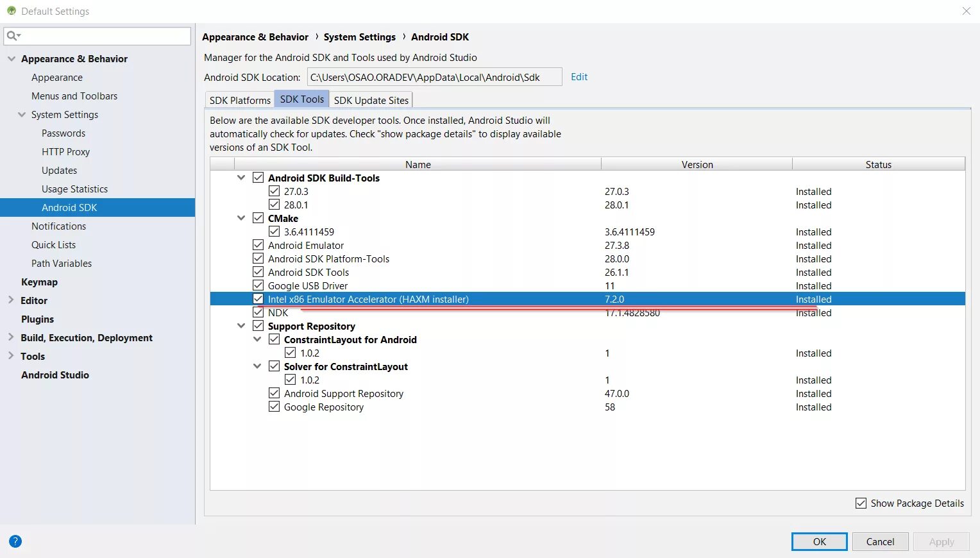The width and height of the screenshot is (980, 558).
Task: Click the Edit link for SDK location
Action: 579,76
